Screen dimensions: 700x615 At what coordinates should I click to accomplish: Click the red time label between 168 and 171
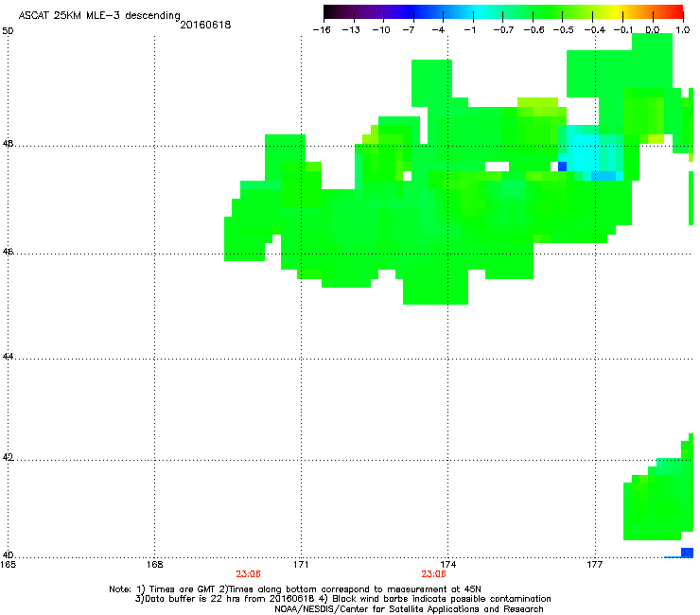click(248, 574)
